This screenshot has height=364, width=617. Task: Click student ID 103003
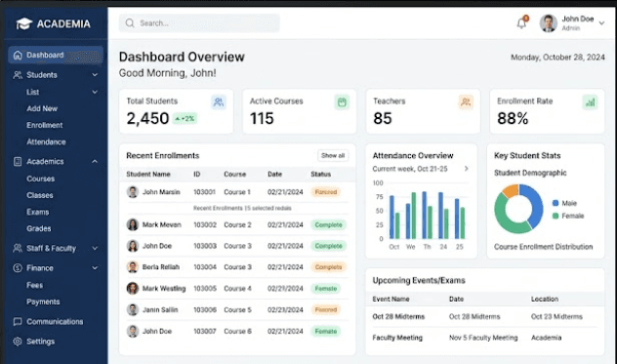(205, 246)
